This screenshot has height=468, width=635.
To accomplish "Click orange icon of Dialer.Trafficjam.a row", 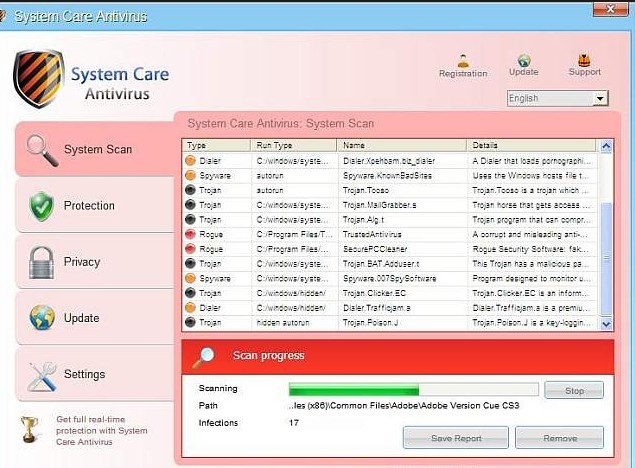I will click(x=190, y=308).
